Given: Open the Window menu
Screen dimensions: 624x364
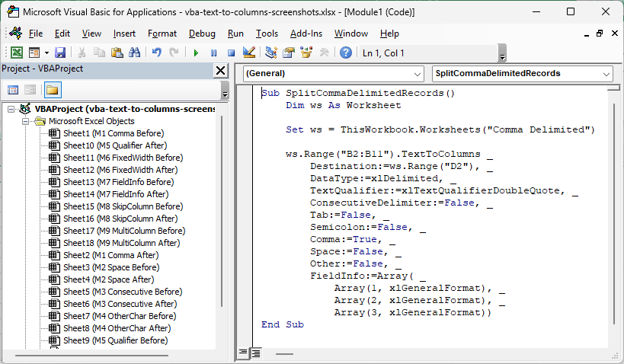Looking at the screenshot, I should [351, 34].
